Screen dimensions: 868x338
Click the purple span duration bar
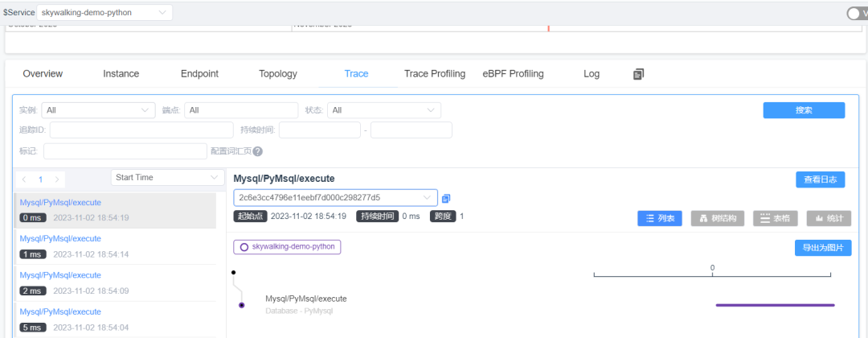pyautogui.click(x=775, y=305)
